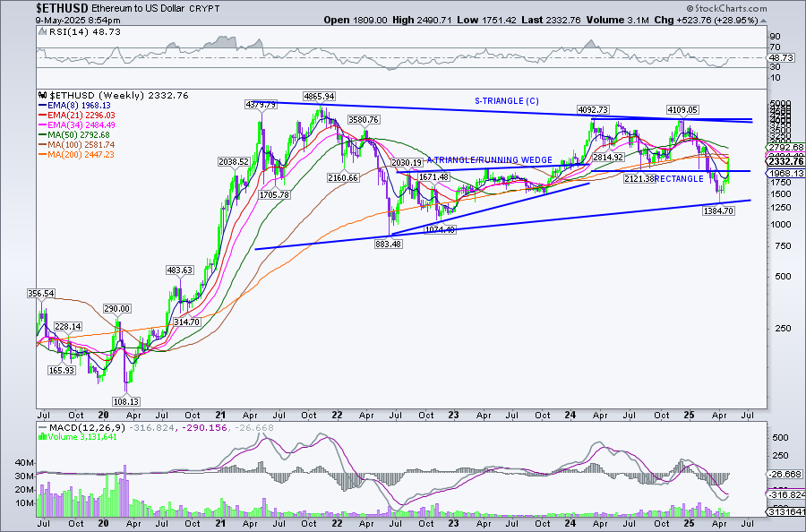The height and width of the screenshot is (532, 806).
Task: Click the 314.70 price label
Action: tap(186, 322)
